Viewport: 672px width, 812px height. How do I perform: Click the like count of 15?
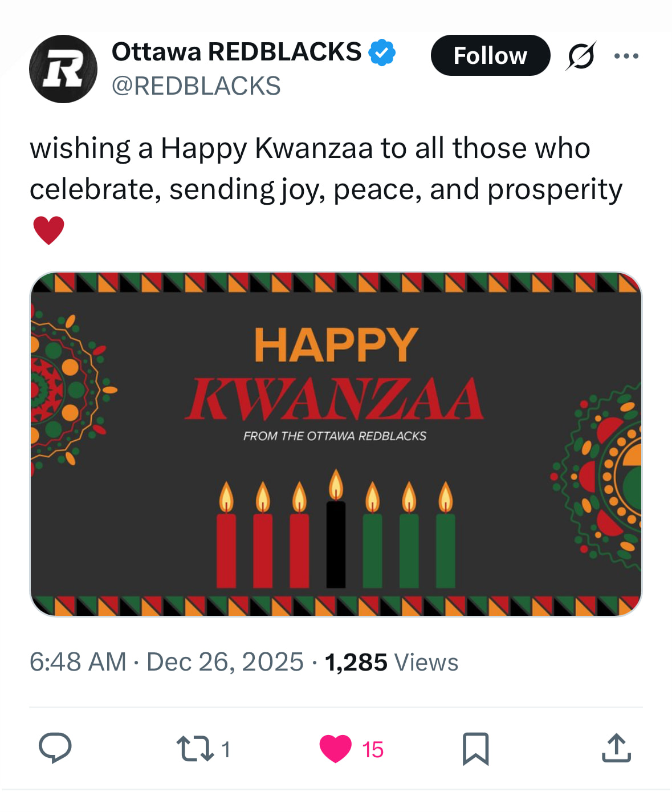(x=373, y=749)
